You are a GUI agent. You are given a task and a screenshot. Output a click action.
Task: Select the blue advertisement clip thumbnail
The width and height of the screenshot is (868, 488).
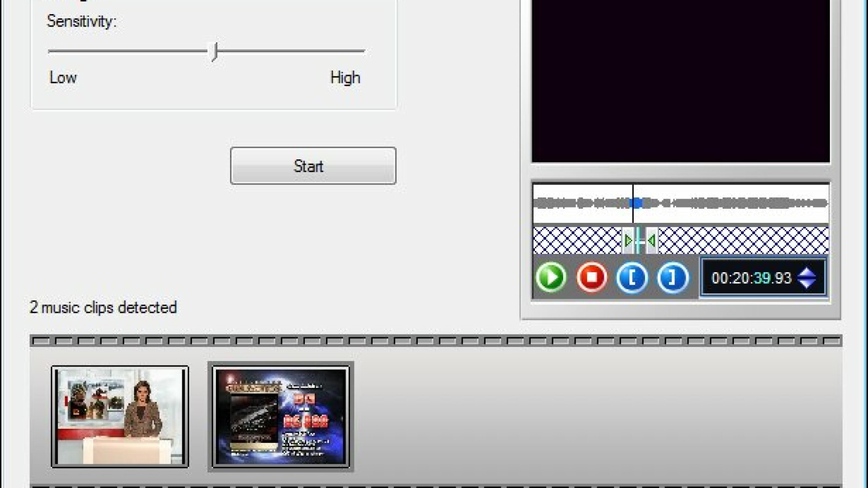(280, 416)
